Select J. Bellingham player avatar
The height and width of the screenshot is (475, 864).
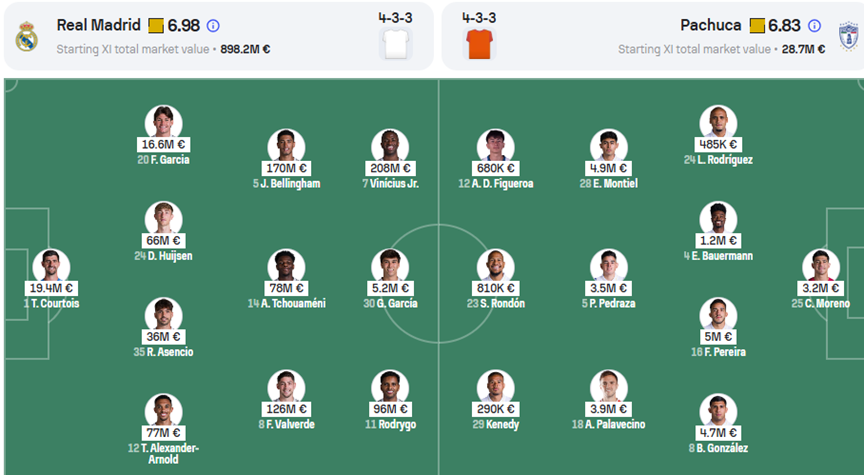click(x=287, y=146)
